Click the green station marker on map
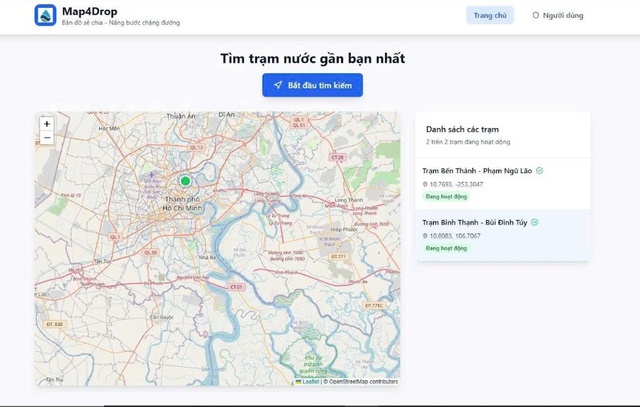This screenshot has height=407, width=640. pos(185,181)
